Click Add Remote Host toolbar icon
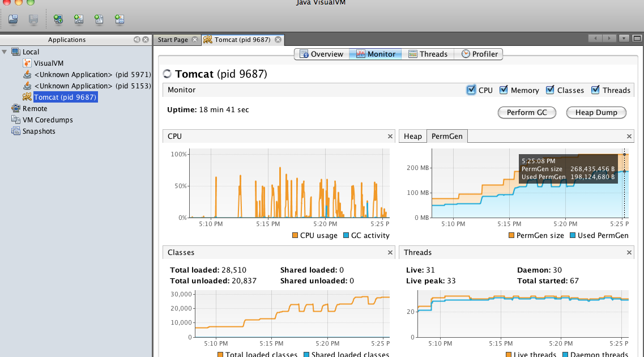The width and height of the screenshot is (644, 357). tap(58, 19)
